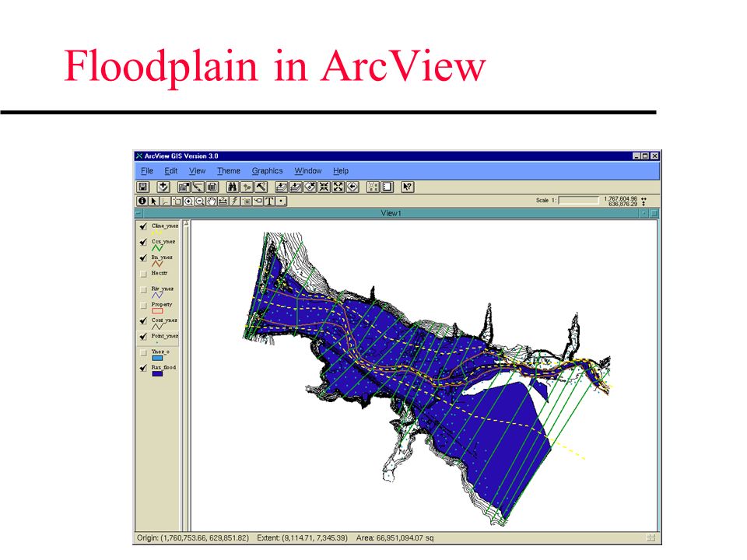747x560 pixels.
Task: Uncheck the Ras_flood theme checkbox
Action: coord(143,368)
